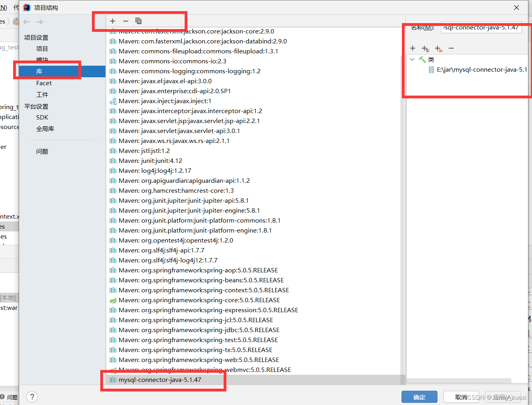This screenshot has height=405, width=532.
Task: Close the 项目结构 dialog
Action: click(516, 8)
